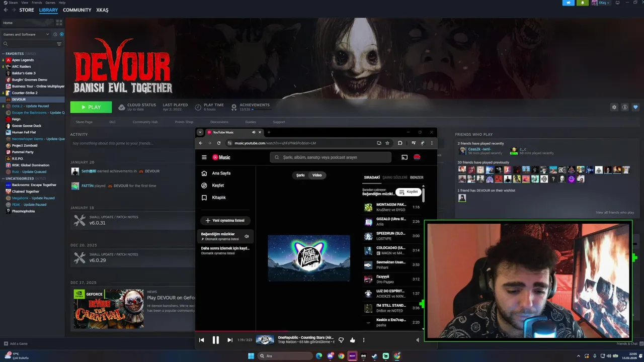Open SIRADAKİ queue tab

(x=372, y=177)
